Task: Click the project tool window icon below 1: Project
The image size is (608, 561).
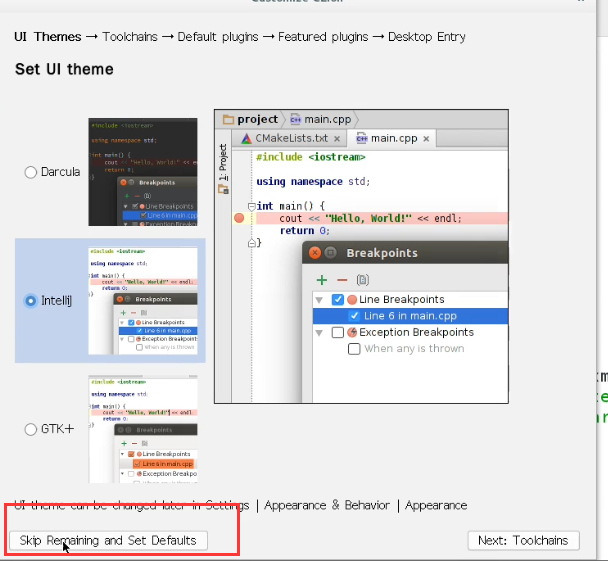Action: tap(223, 189)
